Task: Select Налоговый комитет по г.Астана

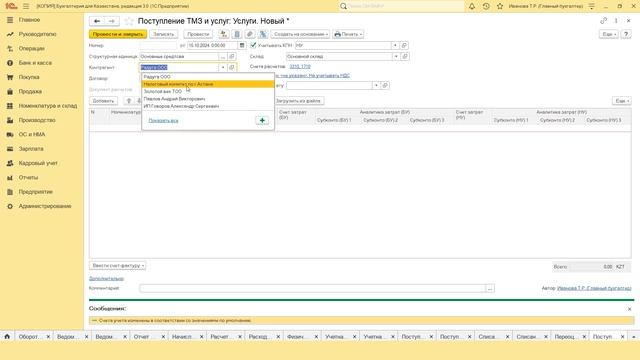Action: (208, 84)
